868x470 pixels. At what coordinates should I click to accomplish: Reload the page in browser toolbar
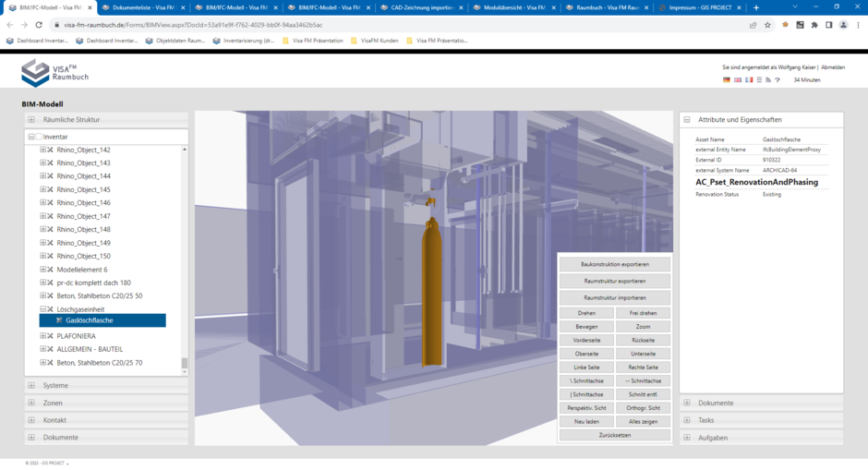pos(39,25)
